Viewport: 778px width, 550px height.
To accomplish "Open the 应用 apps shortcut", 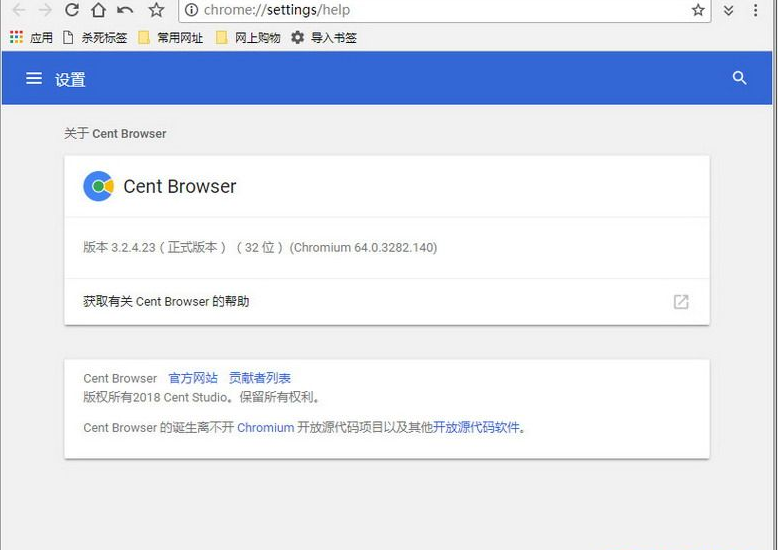I will coord(31,38).
